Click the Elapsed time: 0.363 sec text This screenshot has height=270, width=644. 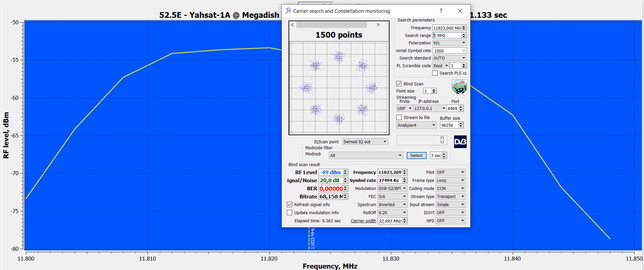click(x=317, y=221)
